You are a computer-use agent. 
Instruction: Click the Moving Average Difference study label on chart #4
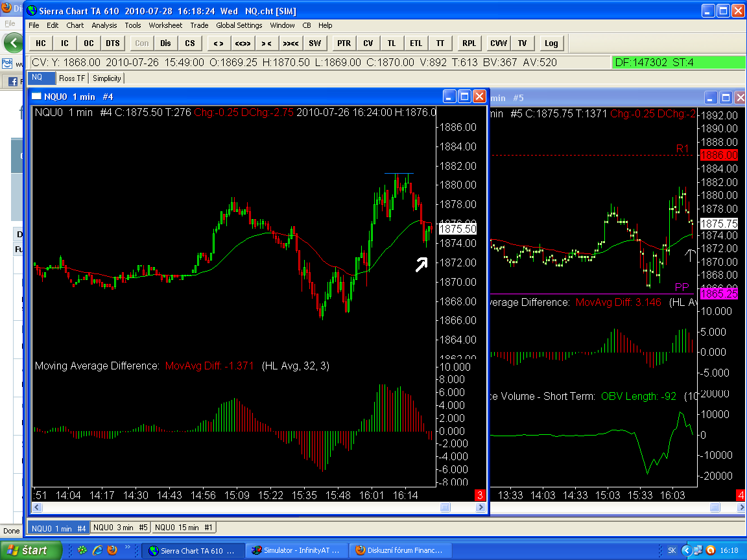[x=97, y=366]
